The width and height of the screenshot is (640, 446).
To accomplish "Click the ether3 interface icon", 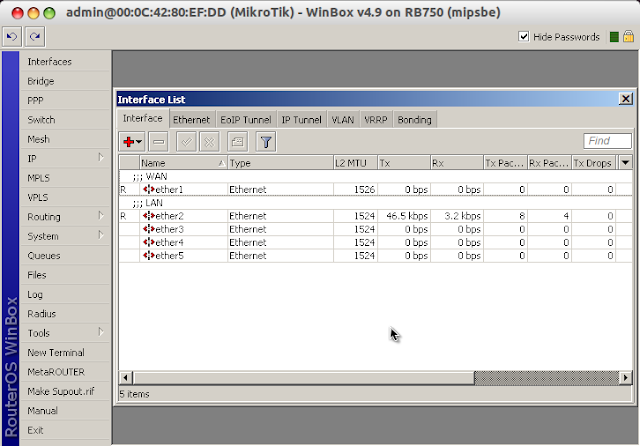I will coord(149,229).
